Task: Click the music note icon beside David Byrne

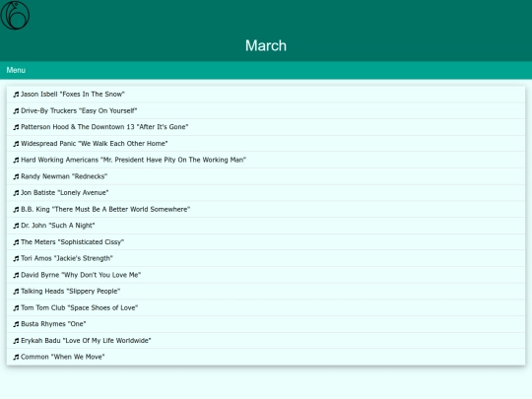Action: pos(16,275)
